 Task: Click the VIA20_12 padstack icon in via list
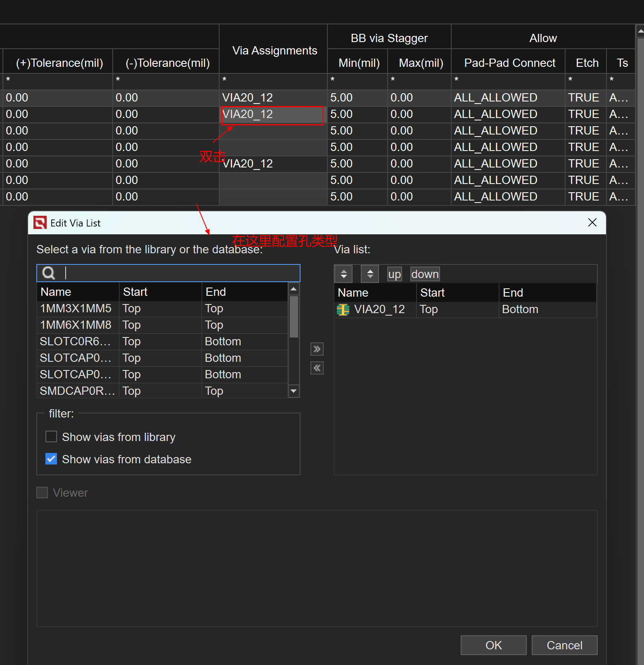(x=343, y=309)
